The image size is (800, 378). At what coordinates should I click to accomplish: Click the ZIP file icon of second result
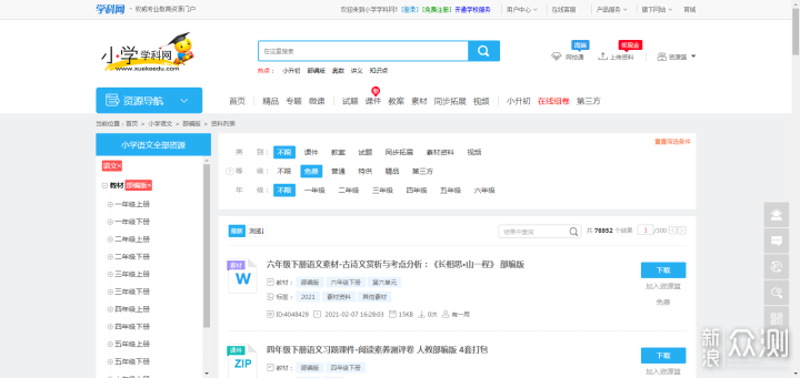[242, 361]
